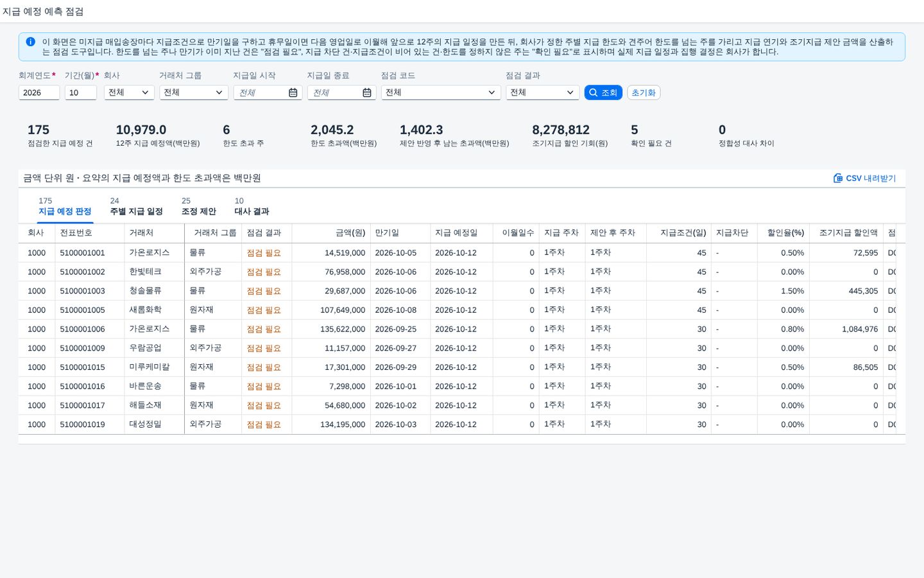Select document number 5100001005
Viewport: 924px width, 578px height.
coord(82,310)
